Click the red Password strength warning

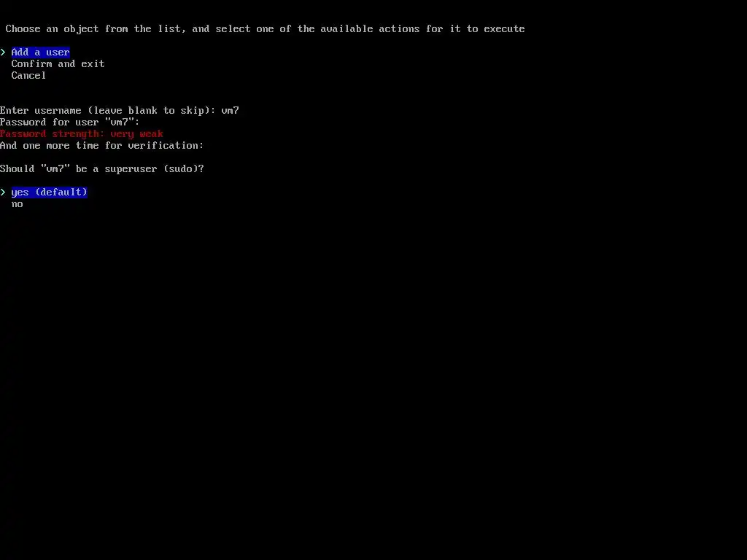click(82, 134)
